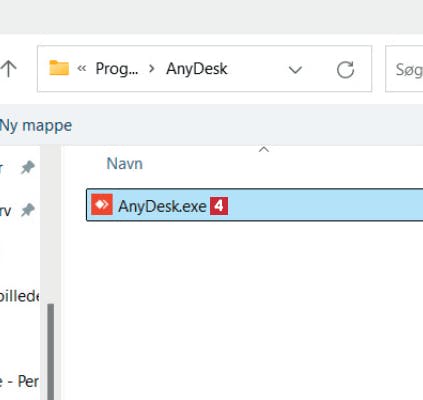Expand chevron between Prog... and AnyDesk
Viewport: 423px width, 400px height.
152,69
